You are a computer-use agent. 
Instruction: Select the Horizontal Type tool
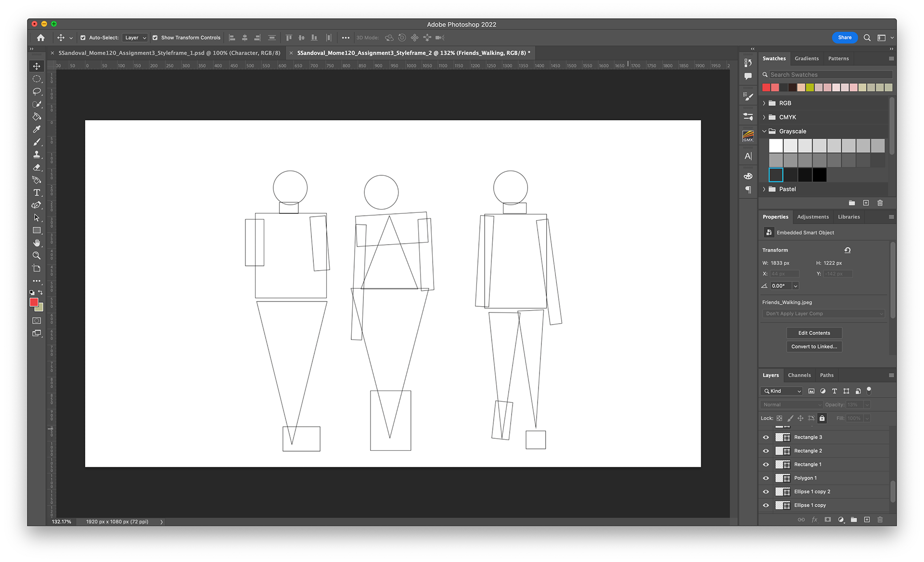click(37, 193)
